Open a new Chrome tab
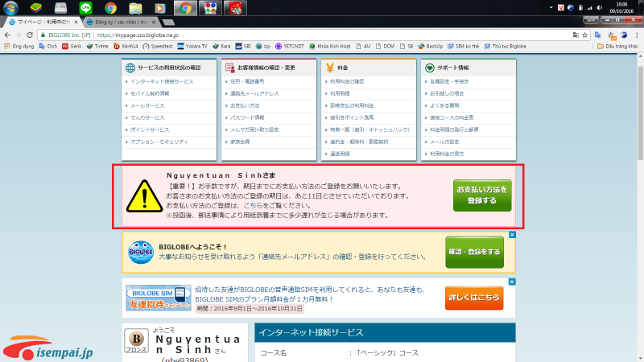Image resolution: width=644 pixels, height=362 pixels. (168, 23)
